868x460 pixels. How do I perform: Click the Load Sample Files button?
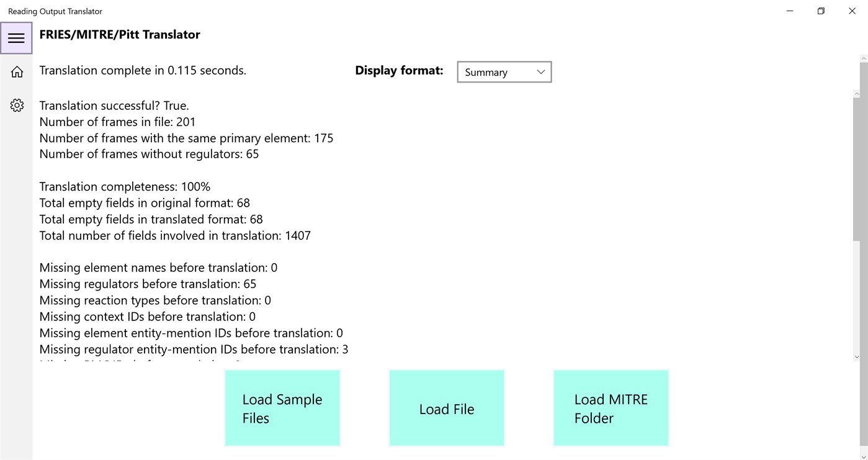pos(282,408)
